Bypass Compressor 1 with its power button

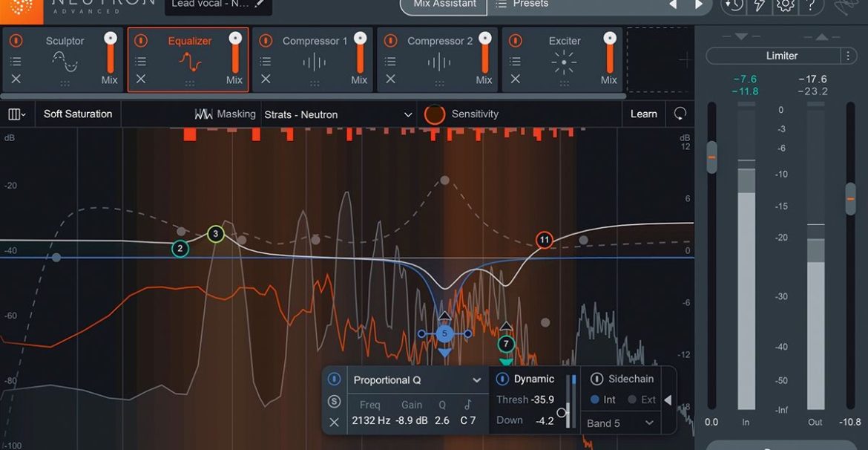[266, 40]
